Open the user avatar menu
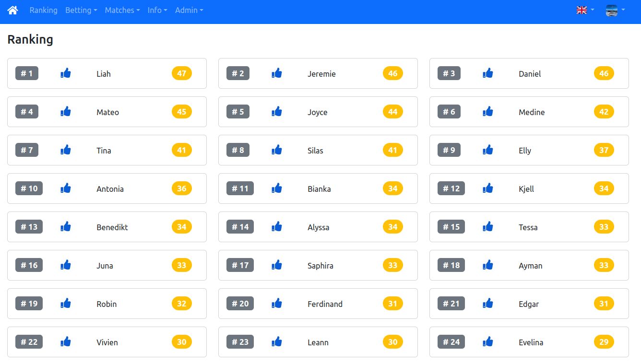The image size is (641, 364). (x=615, y=10)
